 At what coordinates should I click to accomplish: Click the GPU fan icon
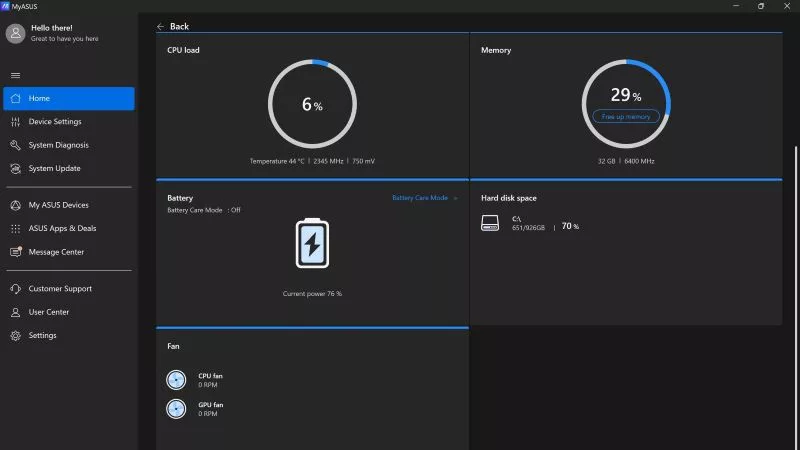[x=176, y=409]
